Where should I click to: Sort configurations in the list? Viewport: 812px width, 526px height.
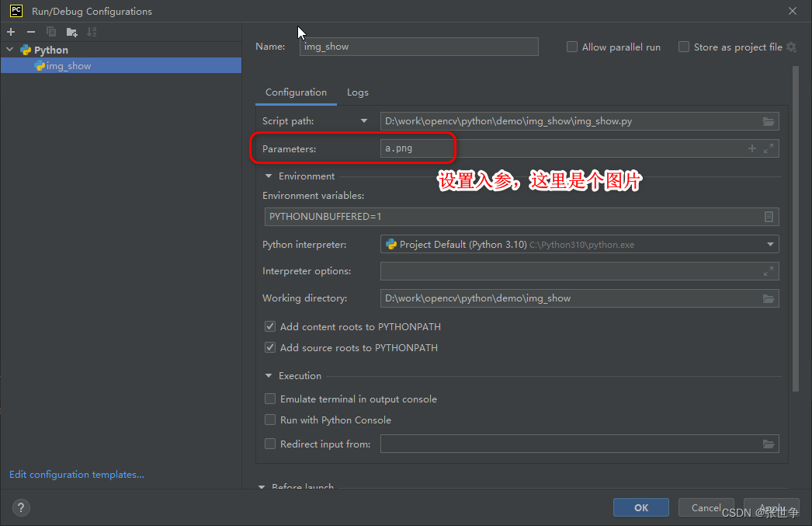(92, 32)
